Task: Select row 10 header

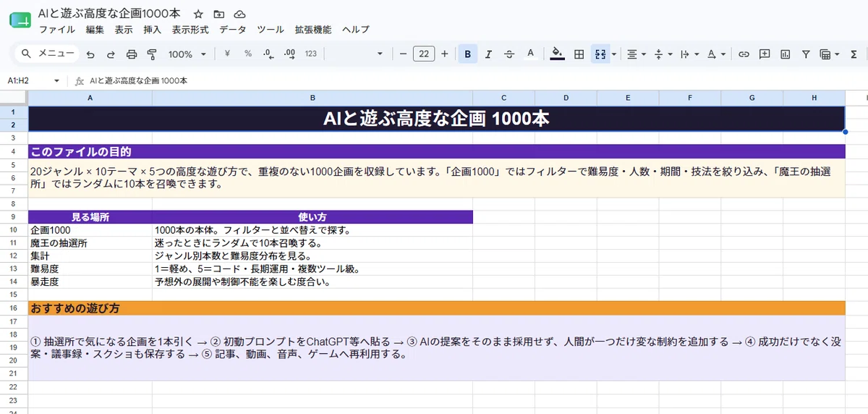Action: click(14, 230)
